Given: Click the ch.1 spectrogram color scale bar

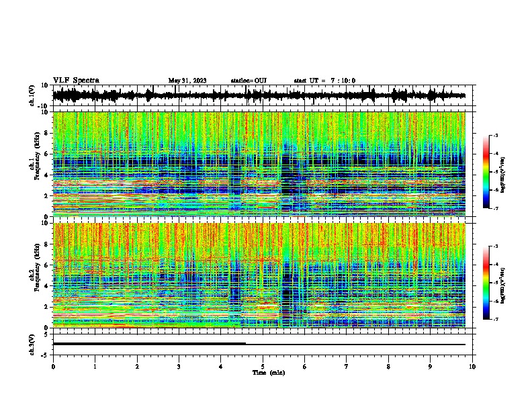Looking at the screenshot, I should tap(486, 172).
